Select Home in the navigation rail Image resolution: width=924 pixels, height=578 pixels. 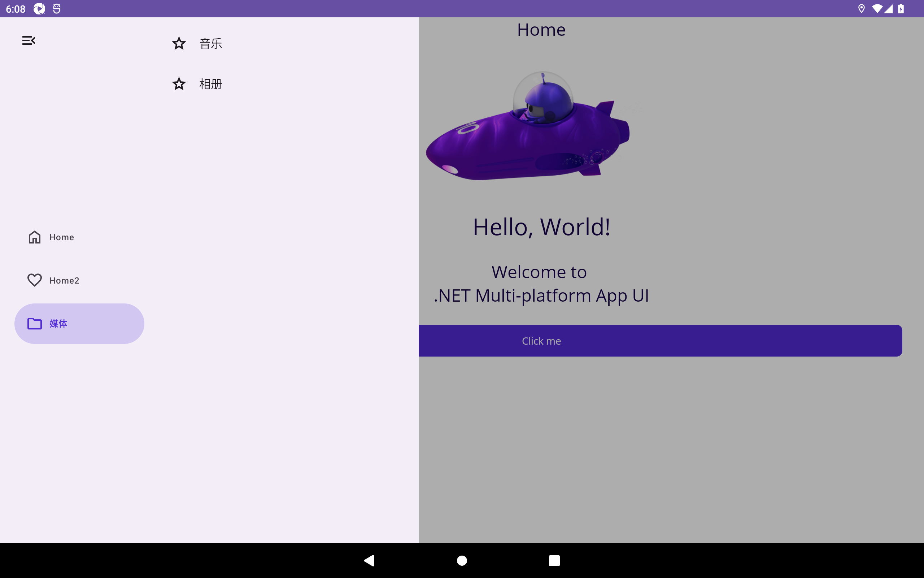tap(79, 237)
